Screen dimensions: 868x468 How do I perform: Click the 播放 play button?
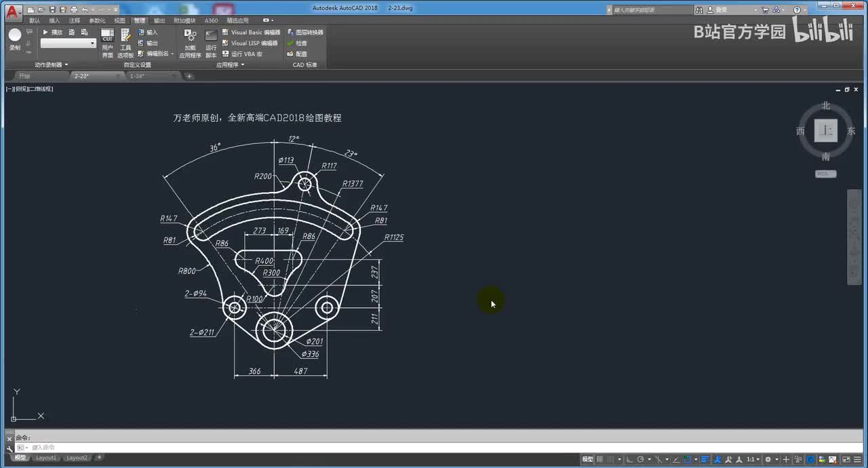pyautogui.click(x=53, y=32)
